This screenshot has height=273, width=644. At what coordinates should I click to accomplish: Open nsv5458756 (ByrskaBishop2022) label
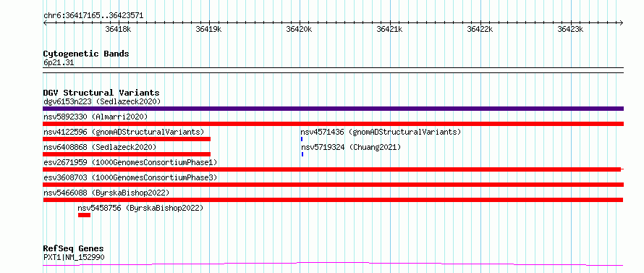(x=140, y=208)
